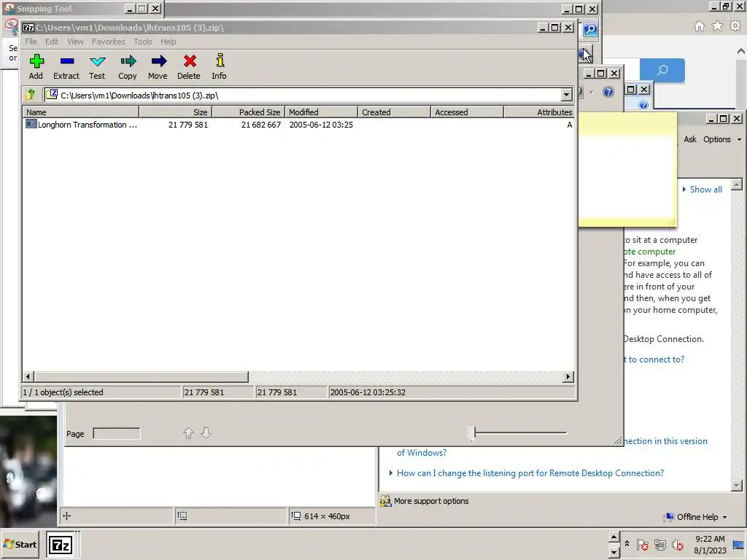The height and width of the screenshot is (560, 747).
Task: Open the Help menu in 7-Zip
Action: [x=168, y=42]
